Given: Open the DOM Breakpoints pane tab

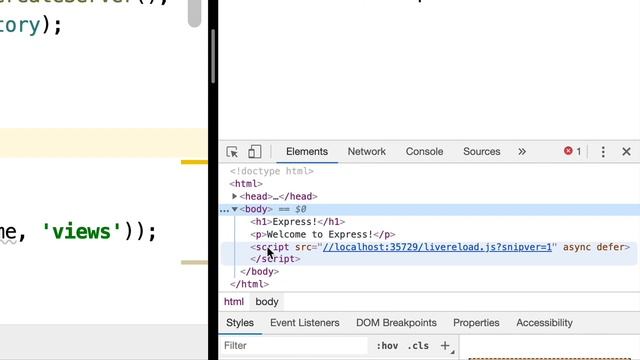Looking at the screenshot, I should click(396, 322).
